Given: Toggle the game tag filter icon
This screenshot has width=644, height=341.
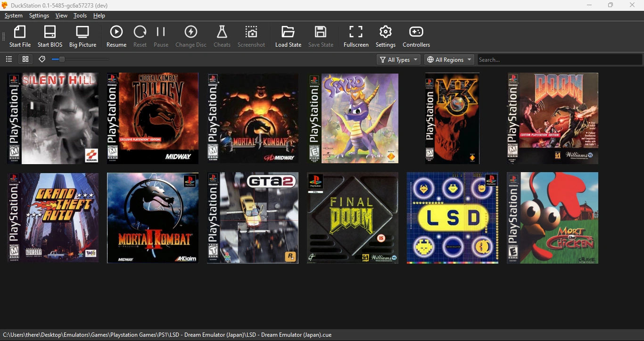Looking at the screenshot, I should (41, 59).
